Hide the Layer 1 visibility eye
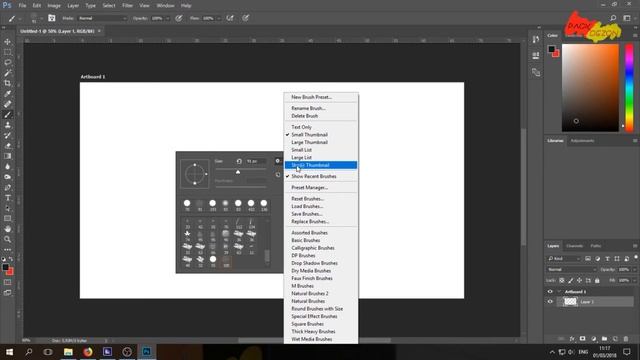This screenshot has width=640, height=360. [x=550, y=302]
